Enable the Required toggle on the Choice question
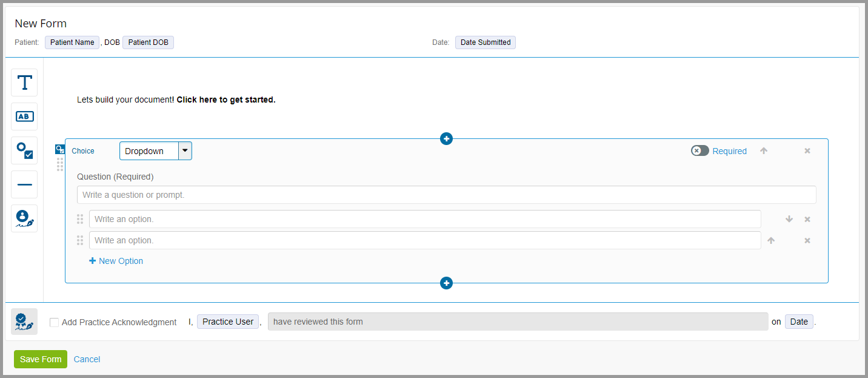868x378 pixels. [699, 150]
